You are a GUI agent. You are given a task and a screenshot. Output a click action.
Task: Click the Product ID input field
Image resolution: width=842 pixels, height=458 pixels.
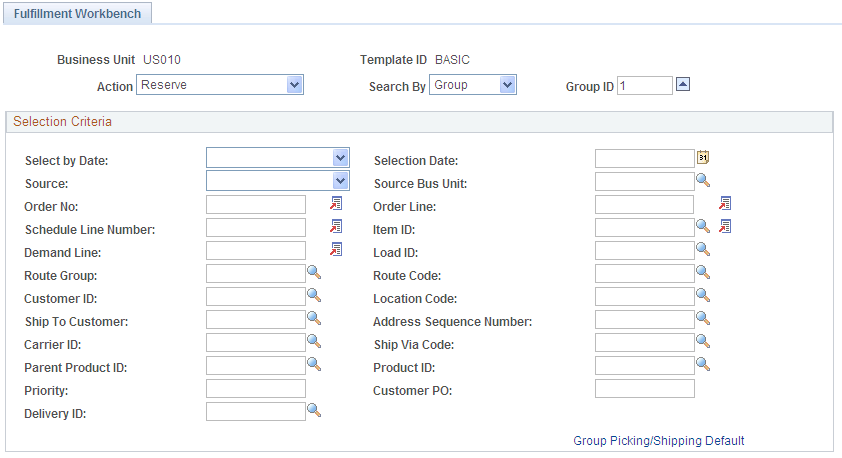point(644,366)
